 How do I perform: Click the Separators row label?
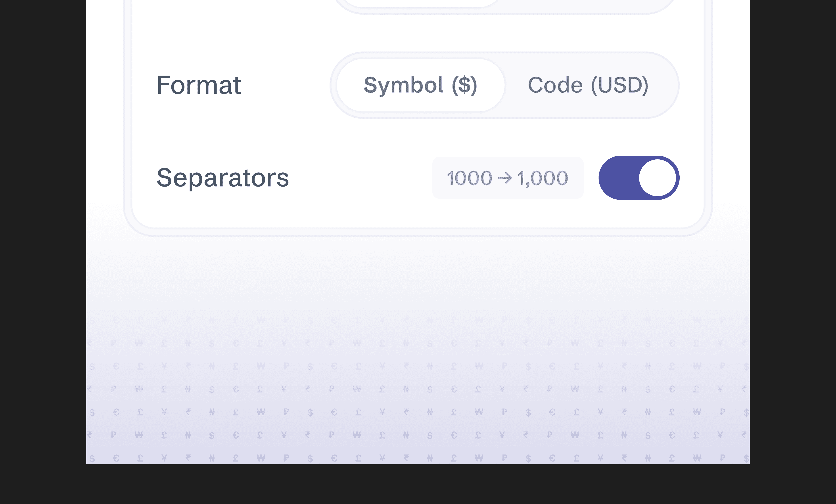pyautogui.click(x=223, y=178)
